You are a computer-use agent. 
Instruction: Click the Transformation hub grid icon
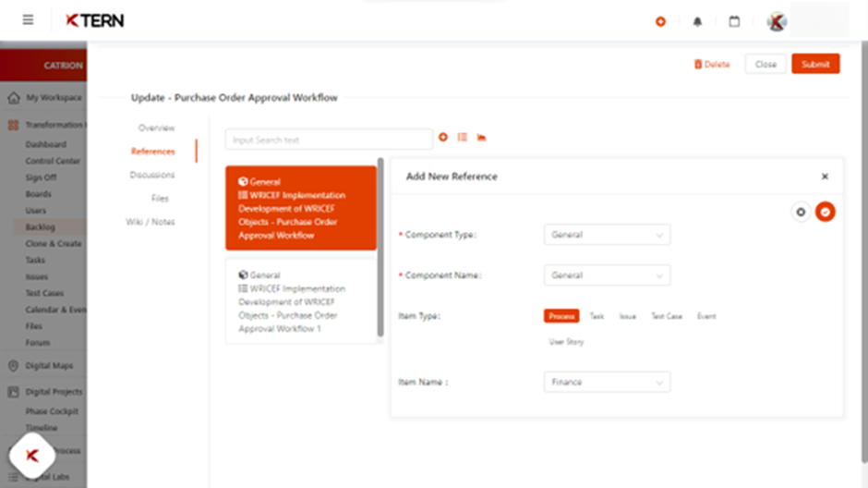pyautogui.click(x=13, y=125)
